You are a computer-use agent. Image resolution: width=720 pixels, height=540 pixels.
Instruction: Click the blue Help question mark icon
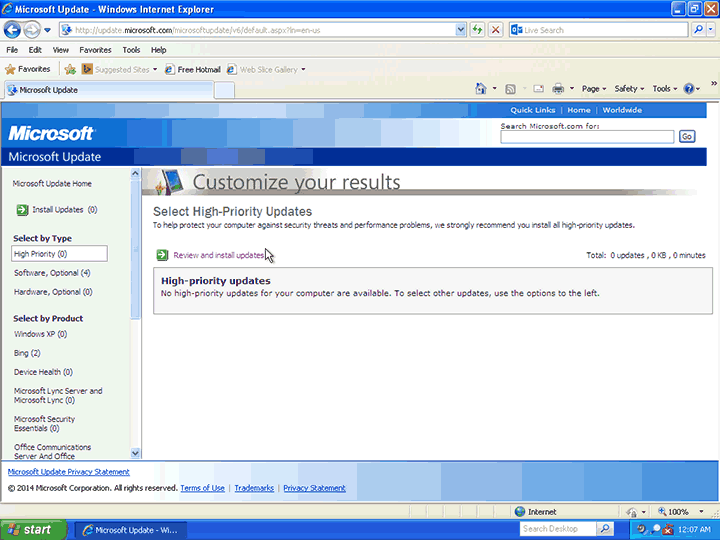[689, 89]
